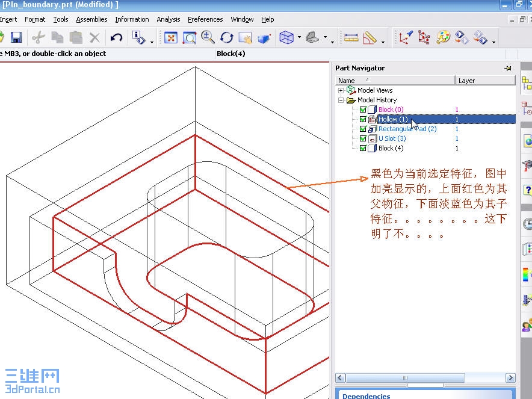This screenshot has width=532, height=399.
Task: Select the Pan hand tool
Action: 246,38
